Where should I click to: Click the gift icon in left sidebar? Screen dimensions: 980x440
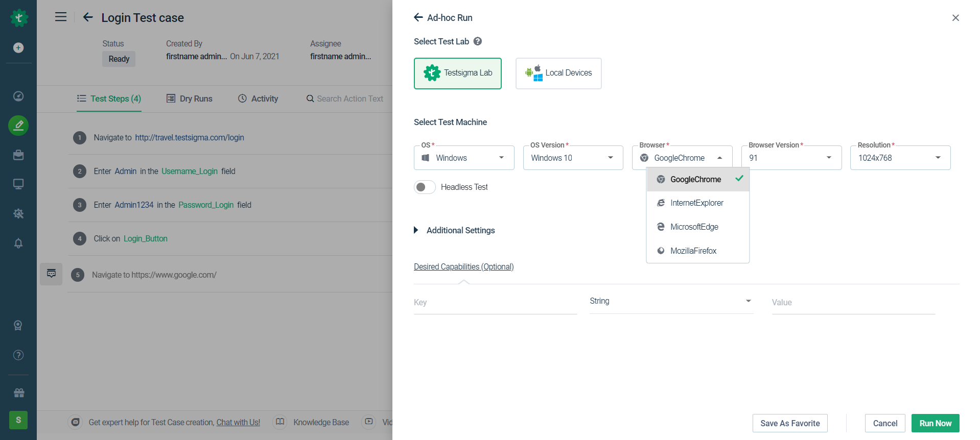(19, 393)
